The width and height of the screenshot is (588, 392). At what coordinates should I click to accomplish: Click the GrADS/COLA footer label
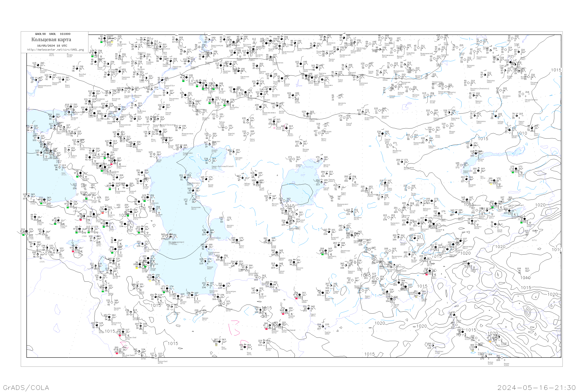click(x=26, y=388)
